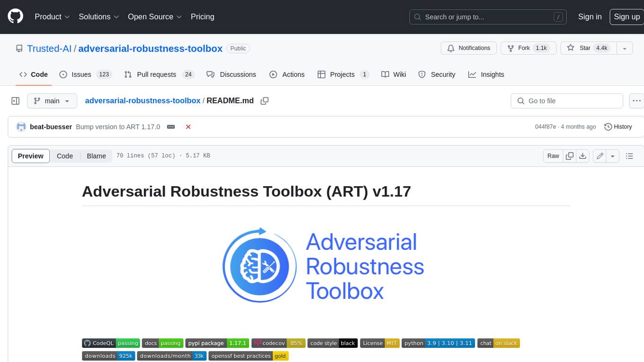
Task: Open the Raw file view
Action: (x=553, y=156)
